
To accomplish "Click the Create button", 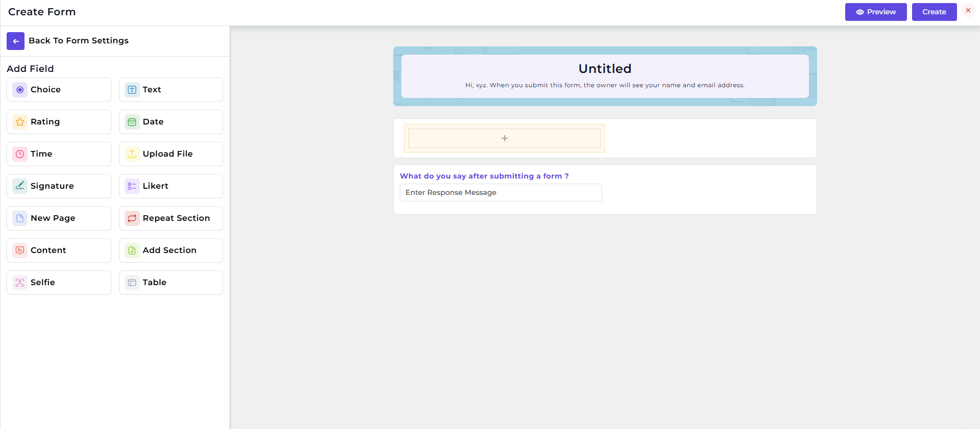I will click(935, 12).
